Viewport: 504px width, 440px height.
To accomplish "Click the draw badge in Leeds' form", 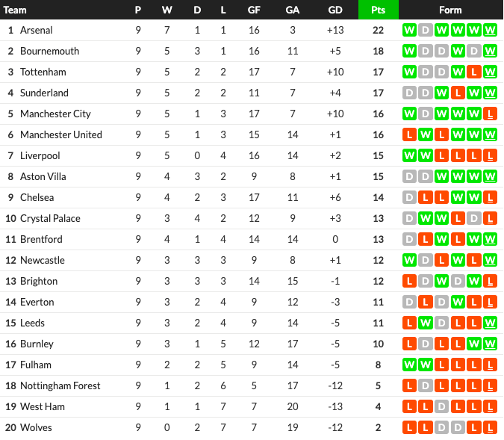I will tap(441, 323).
